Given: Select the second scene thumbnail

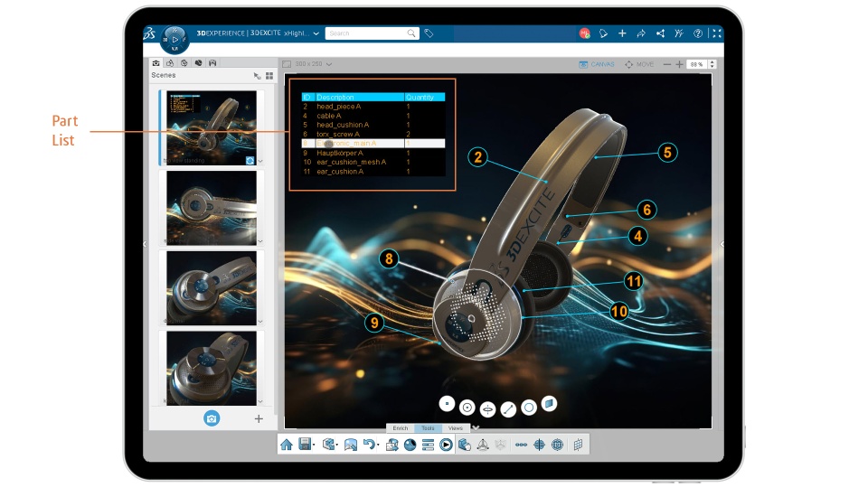Looking at the screenshot, I should click(x=212, y=208).
